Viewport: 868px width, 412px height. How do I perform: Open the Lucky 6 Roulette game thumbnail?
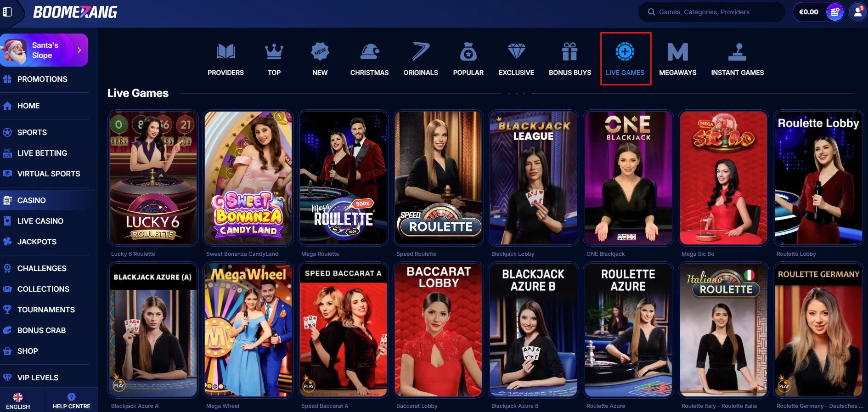pos(153,178)
